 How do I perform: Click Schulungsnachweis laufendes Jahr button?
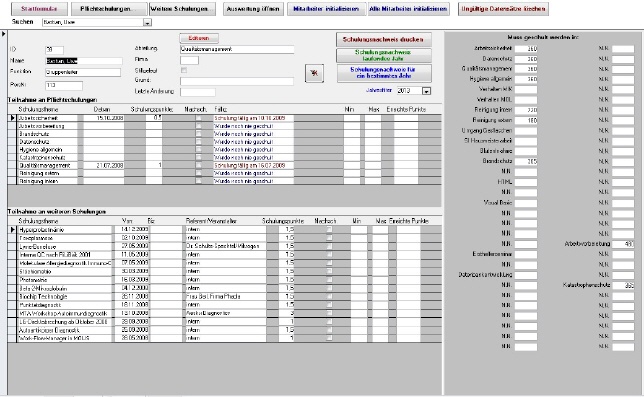point(383,55)
